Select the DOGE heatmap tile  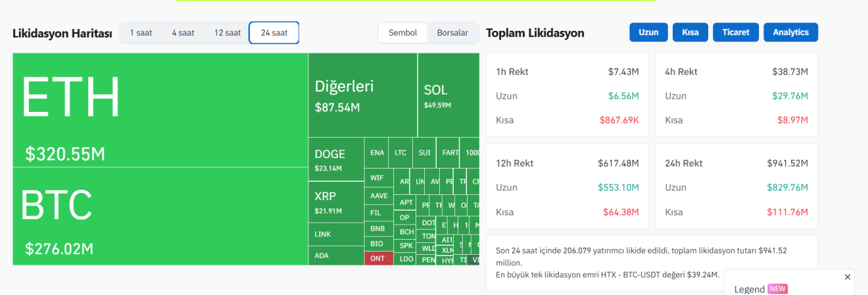click(x=336, y=159)
